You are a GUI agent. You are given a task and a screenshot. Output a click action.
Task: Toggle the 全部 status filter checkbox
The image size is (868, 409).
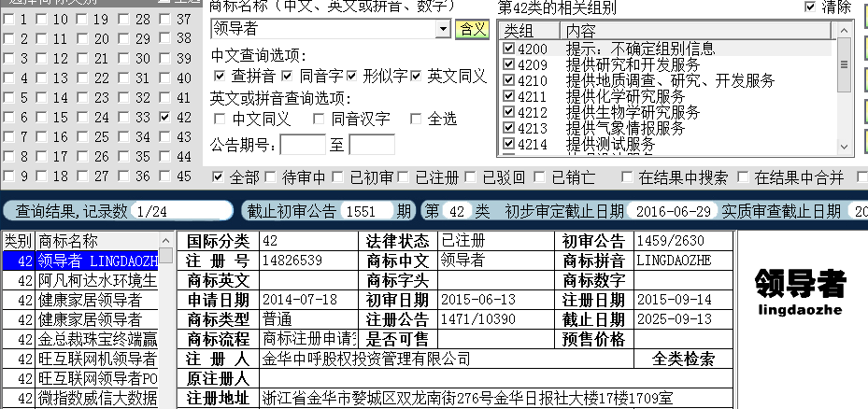click(218, 177)
